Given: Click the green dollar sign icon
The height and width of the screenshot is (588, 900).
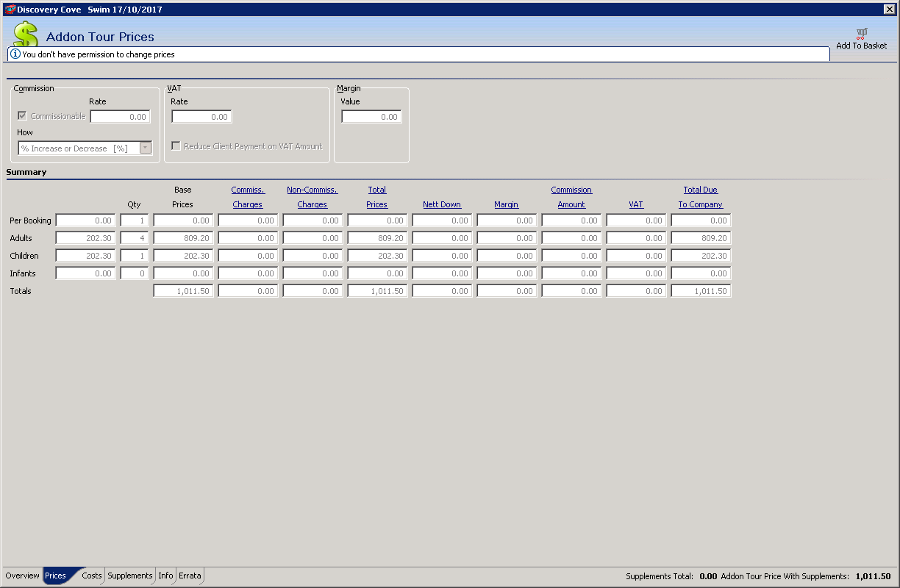Looking at the screenshot, I should (x=25, y=35).
